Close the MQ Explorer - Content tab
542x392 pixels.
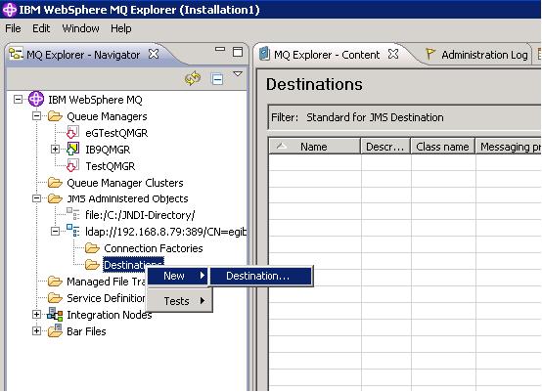point(393,54)
